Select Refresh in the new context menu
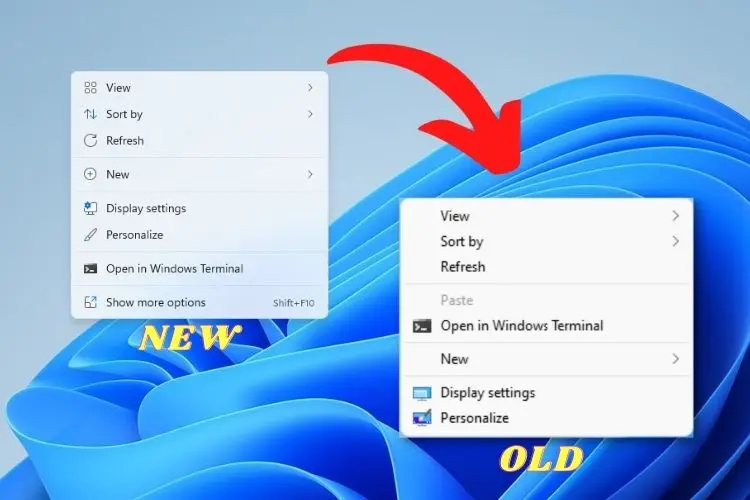Image resolution: width=750 pixels, height=500 pixels. point(199,140)
